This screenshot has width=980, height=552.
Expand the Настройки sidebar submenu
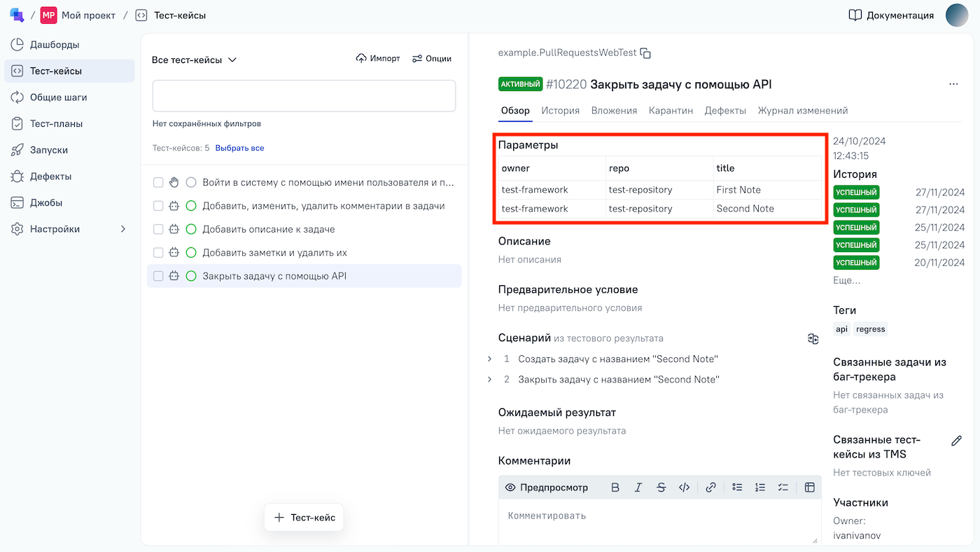tap(123, 229)
